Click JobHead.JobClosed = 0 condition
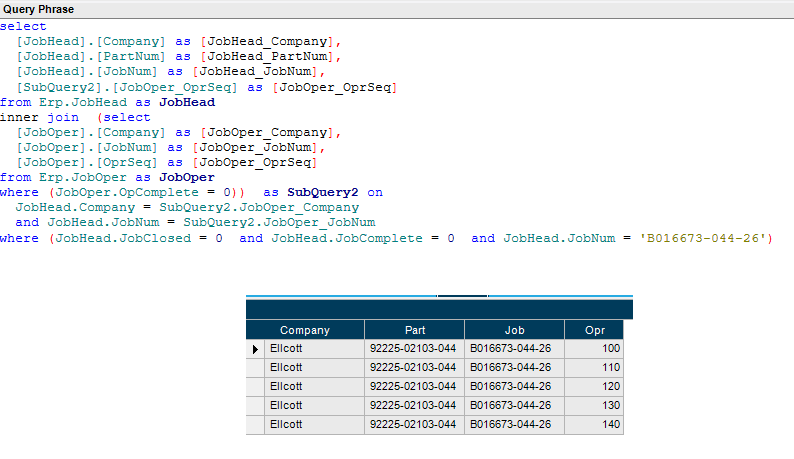 [x=139, y=238]
